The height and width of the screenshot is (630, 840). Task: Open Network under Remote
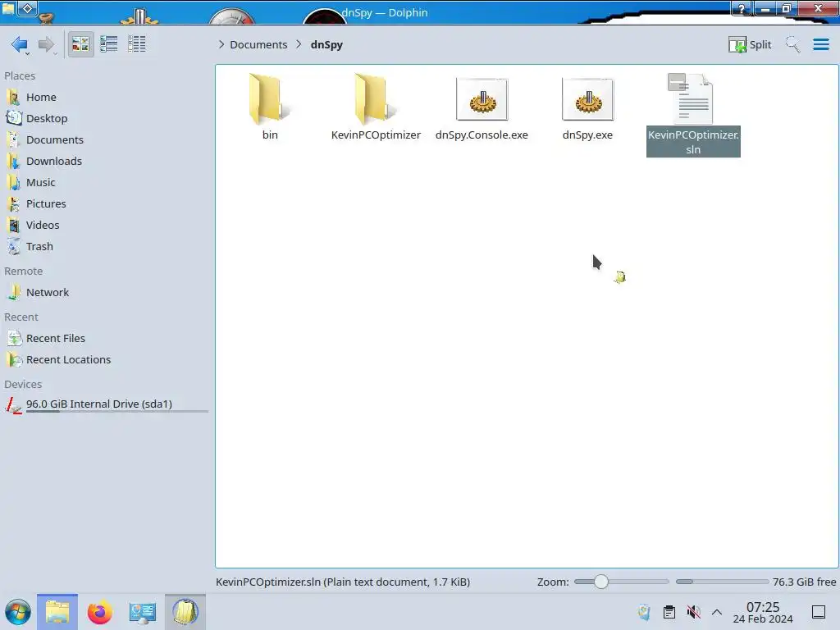47,293
